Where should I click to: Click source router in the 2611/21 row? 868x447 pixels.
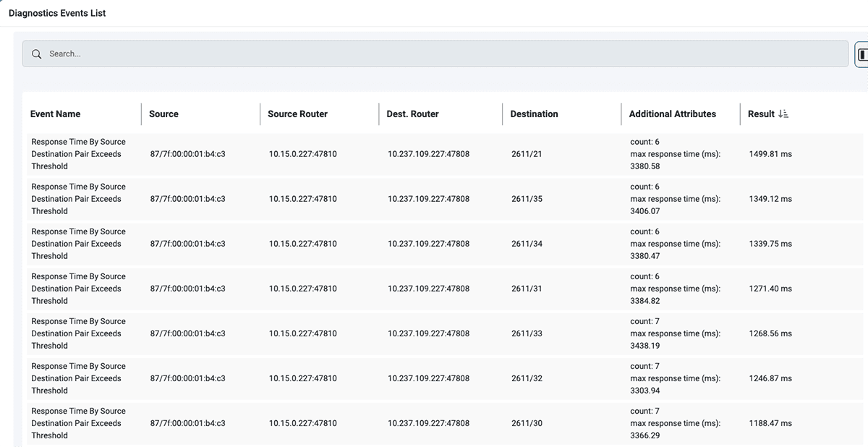[x=302, y=154]
